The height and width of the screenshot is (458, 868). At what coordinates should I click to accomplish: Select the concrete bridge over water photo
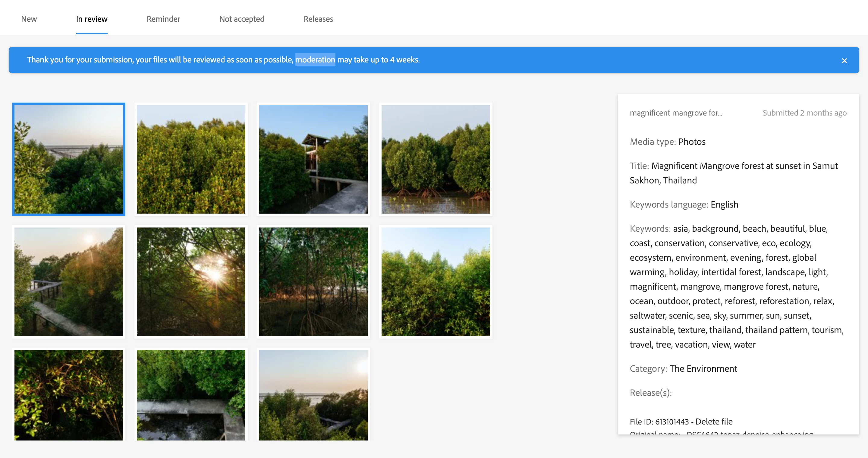[191, 395]
